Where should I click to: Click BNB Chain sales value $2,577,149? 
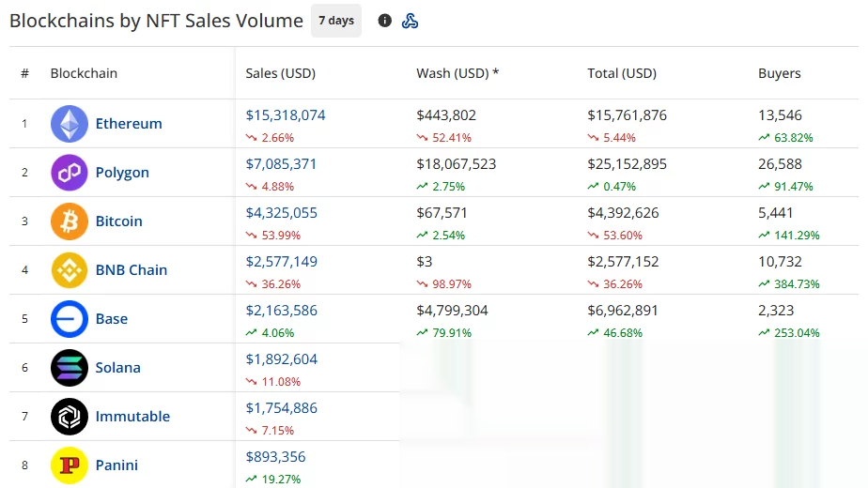281,261
